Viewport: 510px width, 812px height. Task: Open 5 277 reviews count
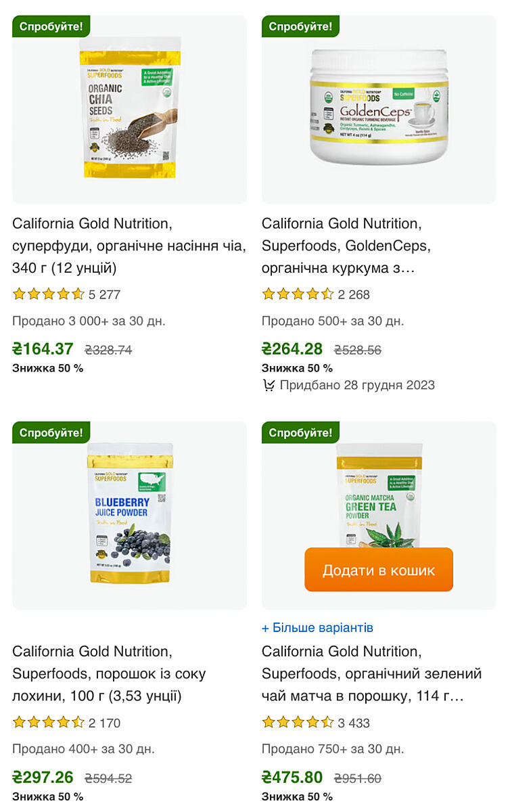(105, 295)
